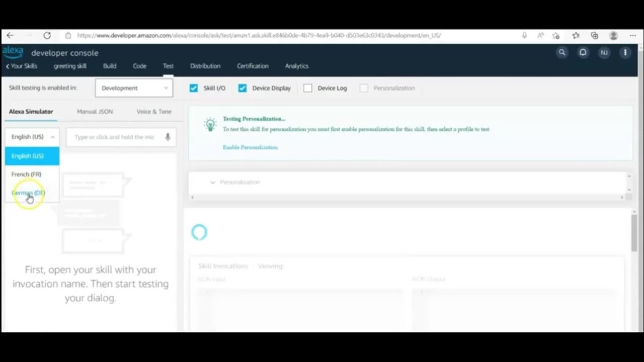The image size is (644, 362).
Task: Open the NJ user account icon
Action: (604, 52)
